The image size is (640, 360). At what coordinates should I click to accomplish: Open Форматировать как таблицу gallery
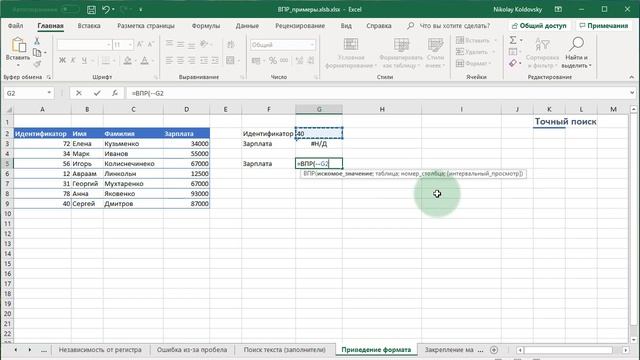pos(401,53)
